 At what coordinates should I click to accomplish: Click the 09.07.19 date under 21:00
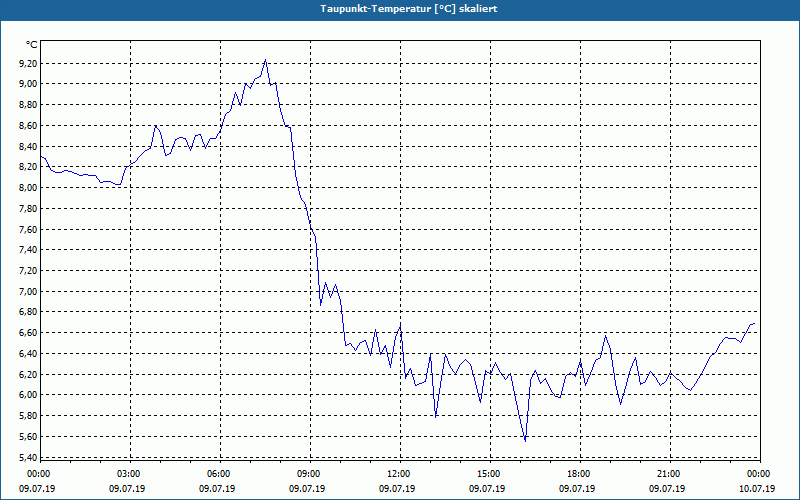667,489
